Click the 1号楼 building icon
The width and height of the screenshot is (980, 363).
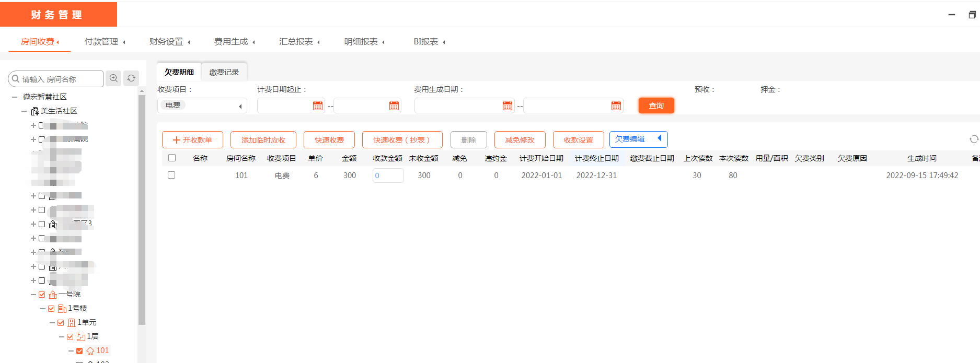62,309
